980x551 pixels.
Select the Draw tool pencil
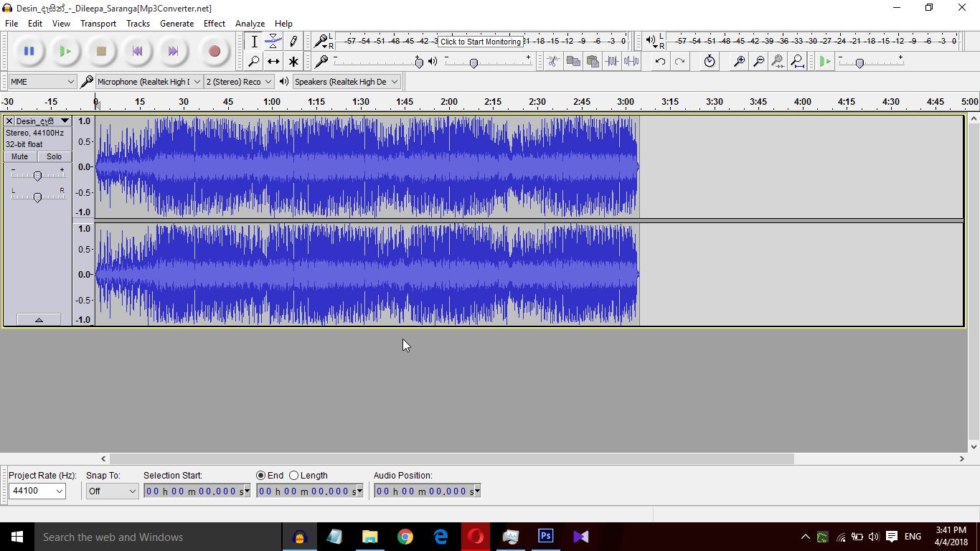coord(293,41)
